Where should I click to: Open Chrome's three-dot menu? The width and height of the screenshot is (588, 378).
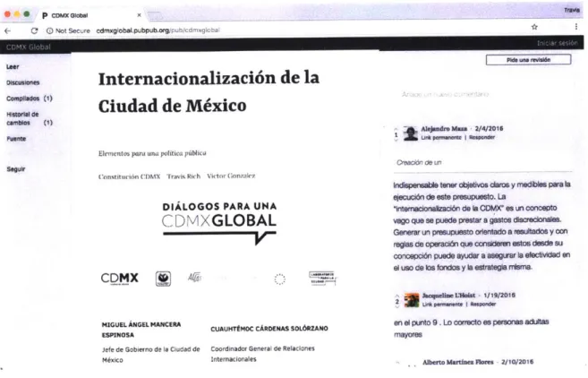point(576,26)
